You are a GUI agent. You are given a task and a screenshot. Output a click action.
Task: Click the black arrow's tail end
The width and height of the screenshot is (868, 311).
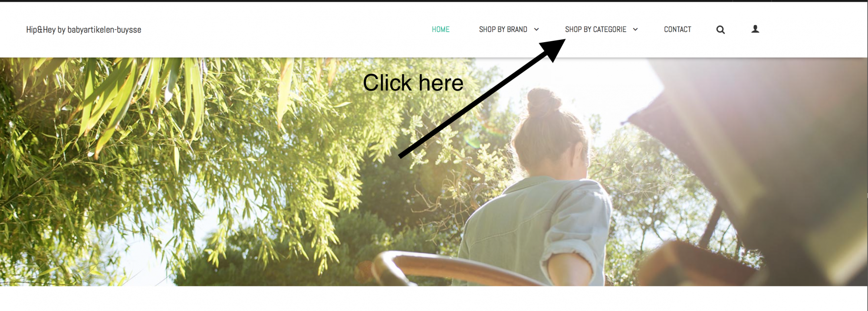tap(401, 155)
